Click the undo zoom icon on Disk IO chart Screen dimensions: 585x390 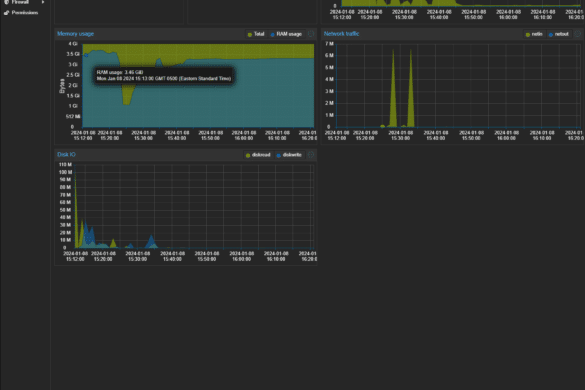pyautogui.click(x=311, y=155)
